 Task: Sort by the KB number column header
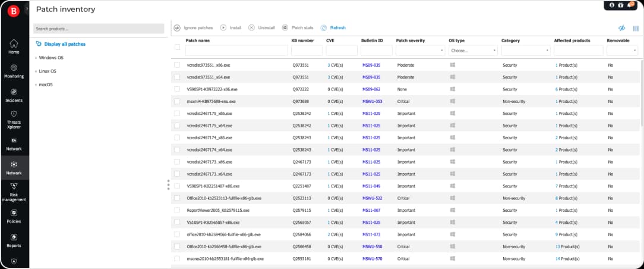pyautogui.click(x=303, y=40)
